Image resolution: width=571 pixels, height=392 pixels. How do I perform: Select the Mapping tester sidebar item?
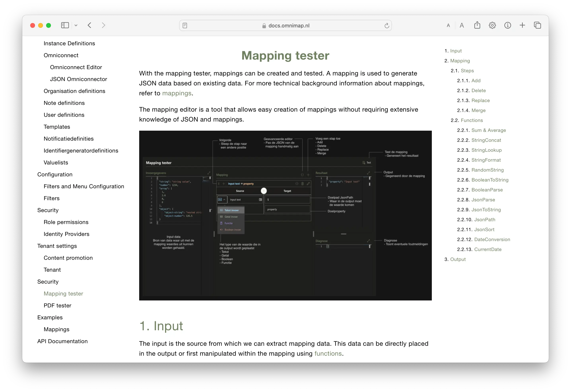coord(64,293)
